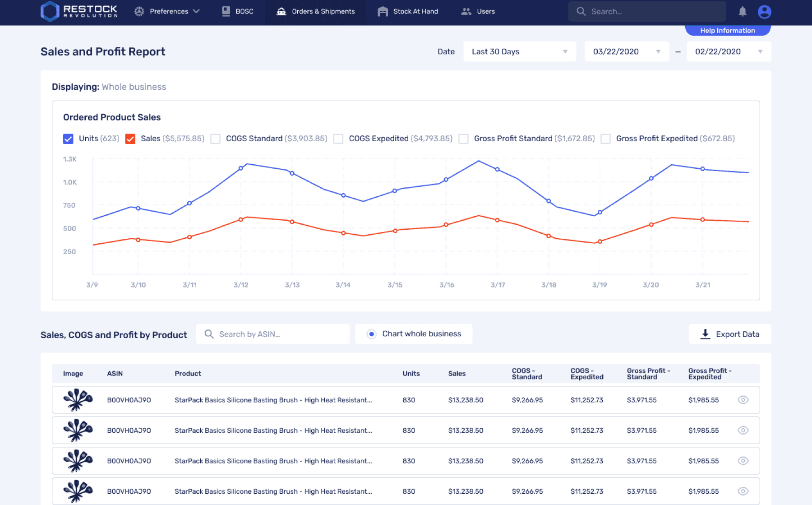
Task: Click the eye icon in second product row
Action: (x=743, y=431)
